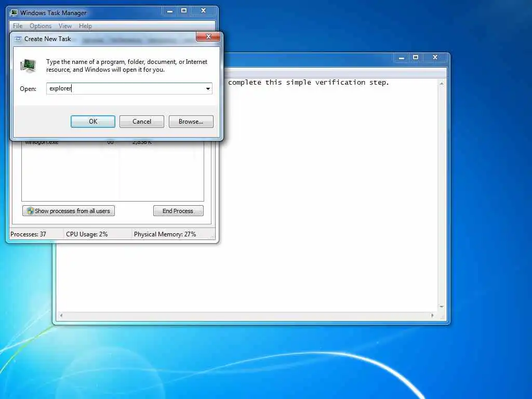Screen dimensions: 532x399
Task: Close the Notepad window behind
Action: tap(435, 58)
